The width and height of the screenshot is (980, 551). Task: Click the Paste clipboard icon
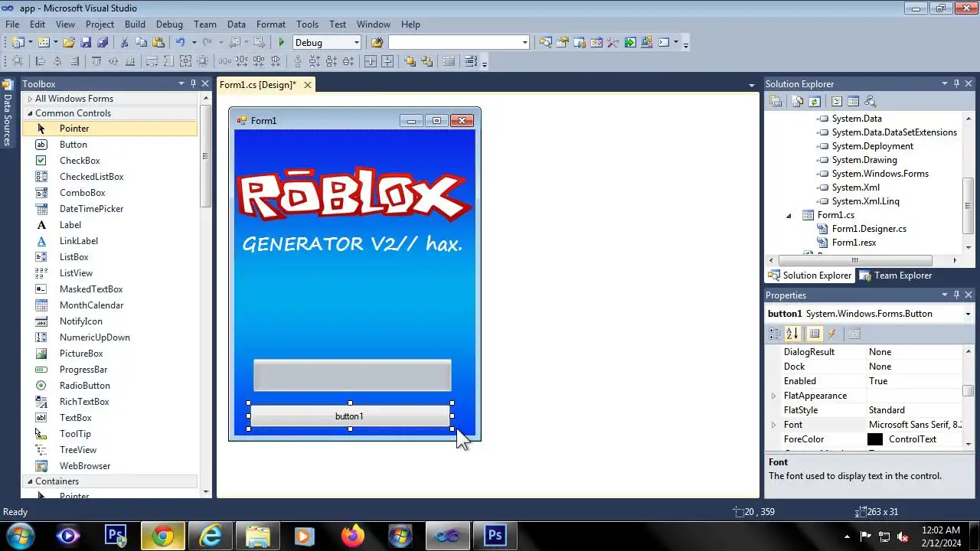(x=158, y=43)
